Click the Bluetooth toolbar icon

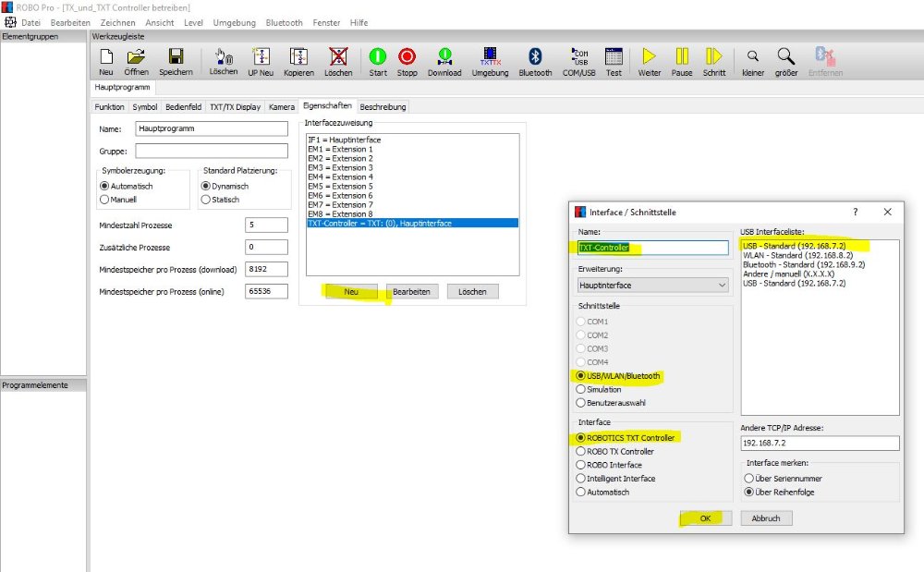coord(535,61)
